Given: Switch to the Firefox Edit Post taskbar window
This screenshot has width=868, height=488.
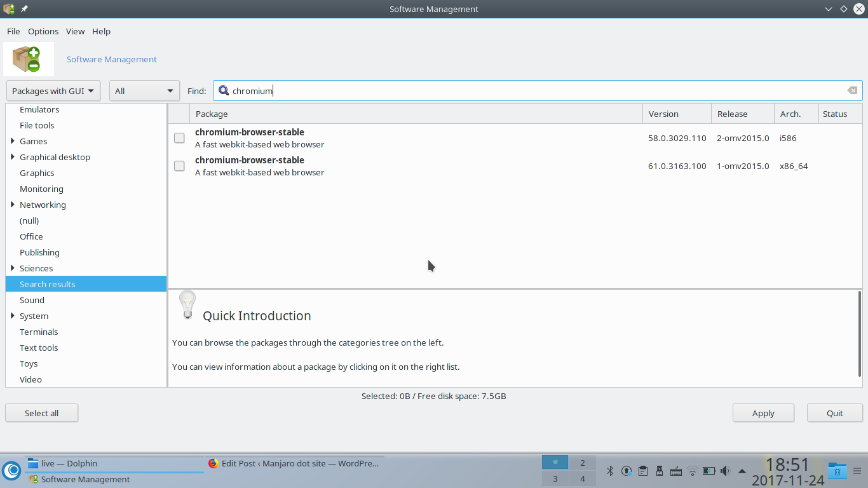Looking at the screenshot, I should pyautogui.click(x=295, y=463).
